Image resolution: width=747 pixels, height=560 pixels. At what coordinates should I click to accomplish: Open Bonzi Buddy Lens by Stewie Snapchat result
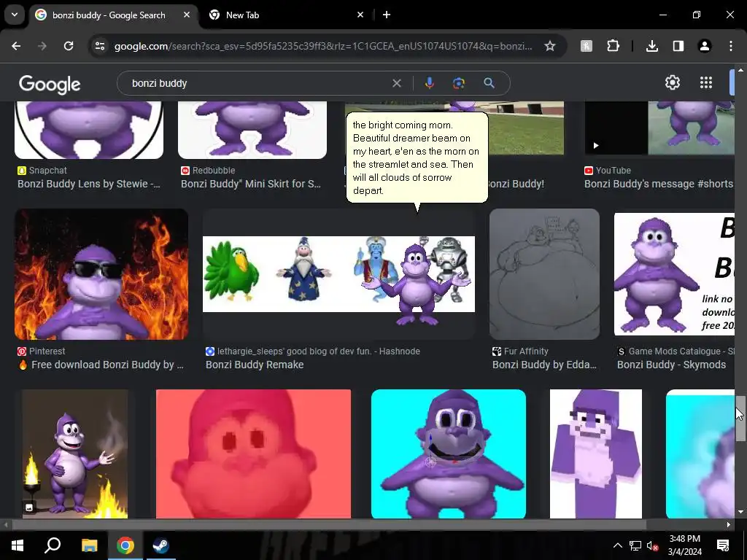[x=89, y=184]
